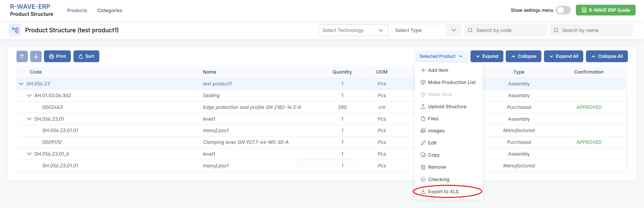Choose Export to XLS from menu
Viewport: 644px width, 208px height.
click(x=443, y=192)
